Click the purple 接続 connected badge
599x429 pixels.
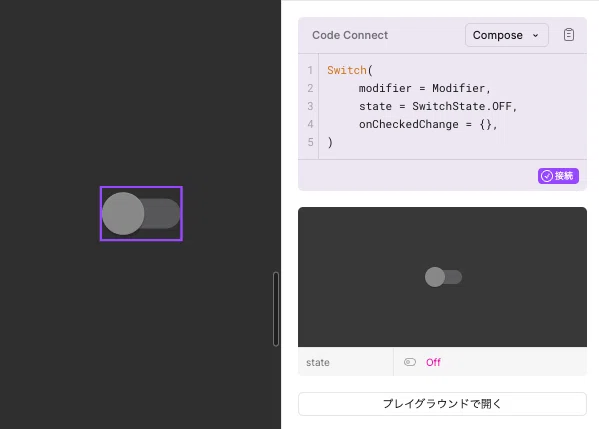(x=558, y=176)
